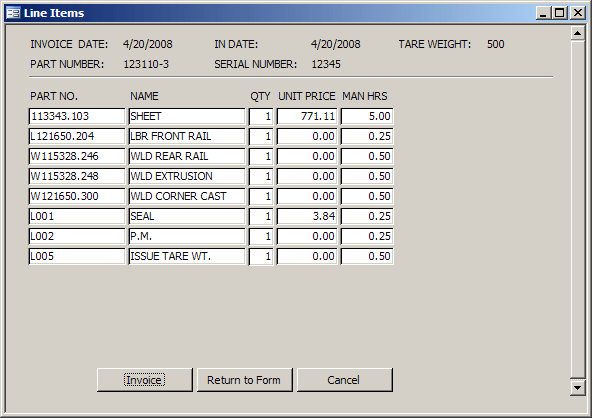This screenshot has height=418, width=592.
Task: Click the quantity field for L005 row
Action: tap(261, 256)
